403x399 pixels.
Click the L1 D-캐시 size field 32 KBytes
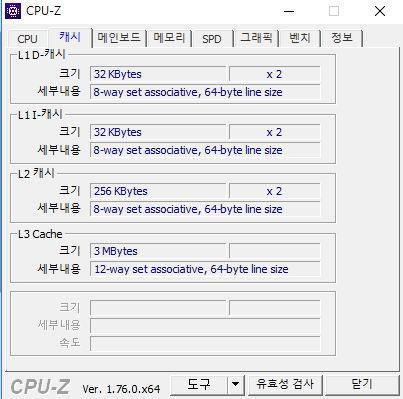click(x=158, y=74)
